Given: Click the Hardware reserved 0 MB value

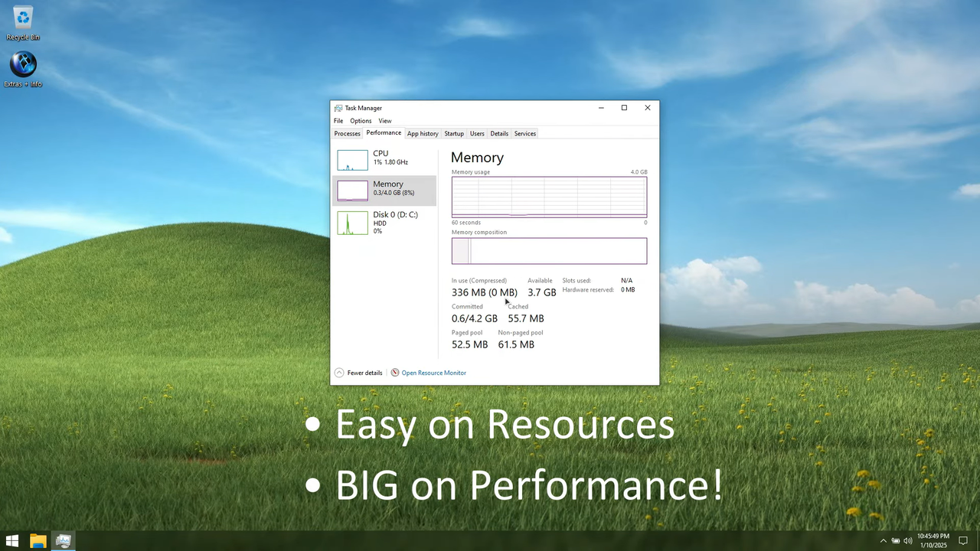Looking at the screenshot, I should pyautogui.click(x=628, y=290).
